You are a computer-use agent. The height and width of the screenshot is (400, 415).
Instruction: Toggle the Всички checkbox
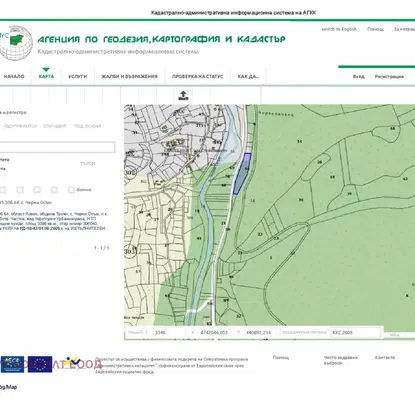coord(71,190)
